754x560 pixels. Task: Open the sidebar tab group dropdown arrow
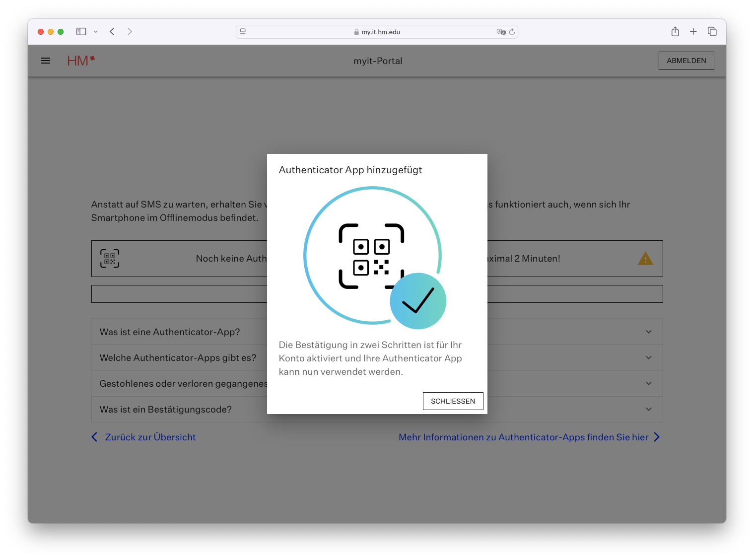96,32
